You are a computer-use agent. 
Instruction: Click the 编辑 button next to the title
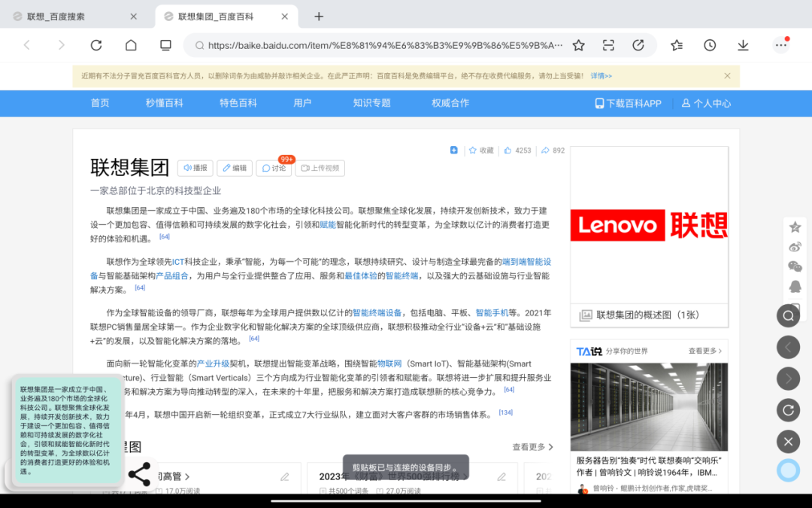click(x=235, y=168)
